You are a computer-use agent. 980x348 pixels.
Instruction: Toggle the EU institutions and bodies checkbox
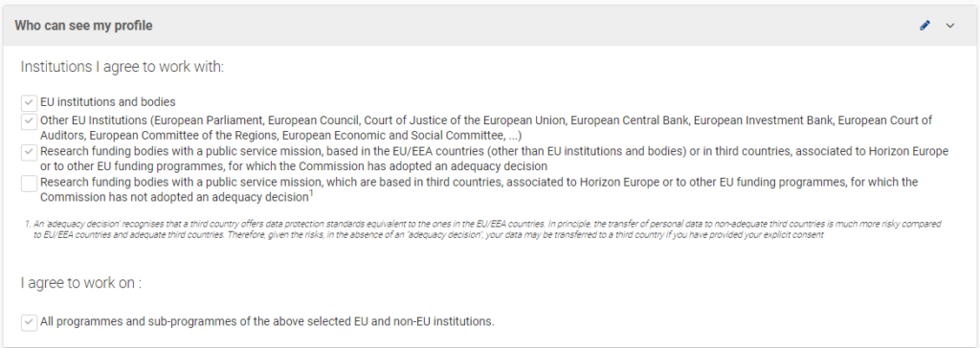(x=30, y=102)
